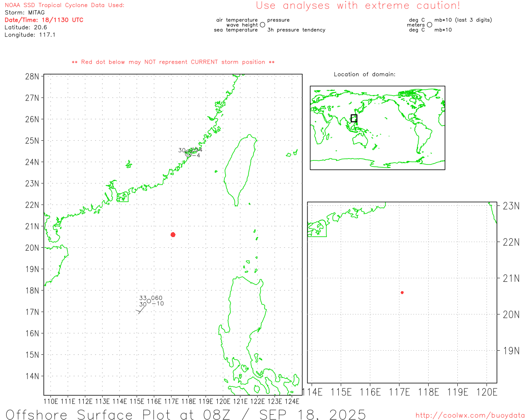
Task: Click the world 'Location of domain' inset map
Action: [x=378, y=128]
